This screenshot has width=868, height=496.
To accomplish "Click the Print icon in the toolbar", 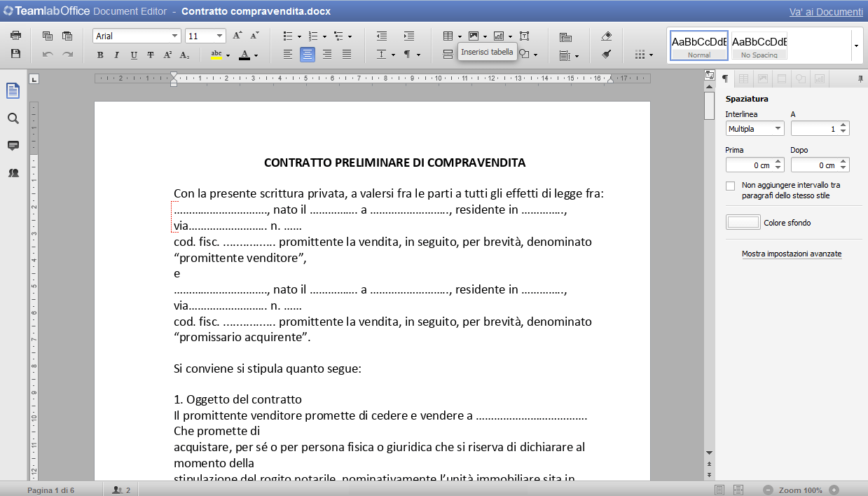I will (x=15, y=36).
